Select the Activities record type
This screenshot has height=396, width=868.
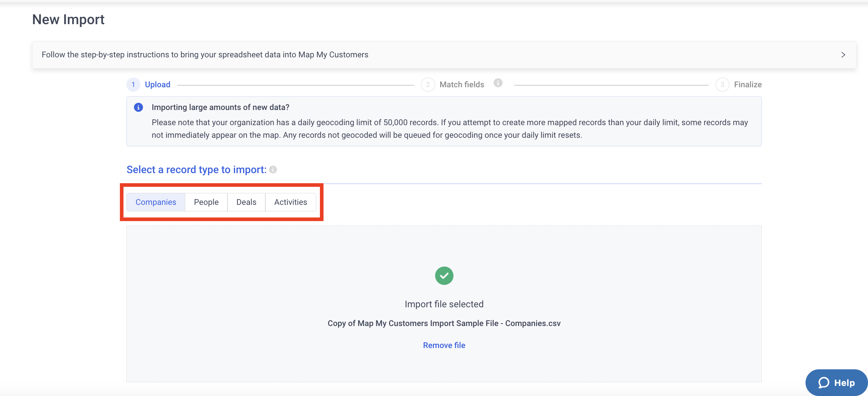pos(291,202)
